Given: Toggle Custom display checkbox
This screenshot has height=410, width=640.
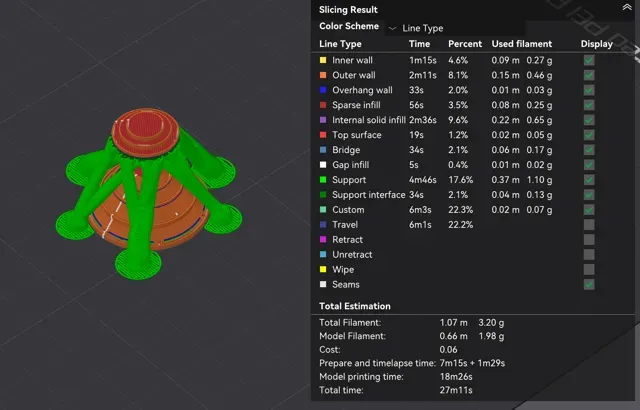Looking at the screenshot, I should [x=589, y=210].
